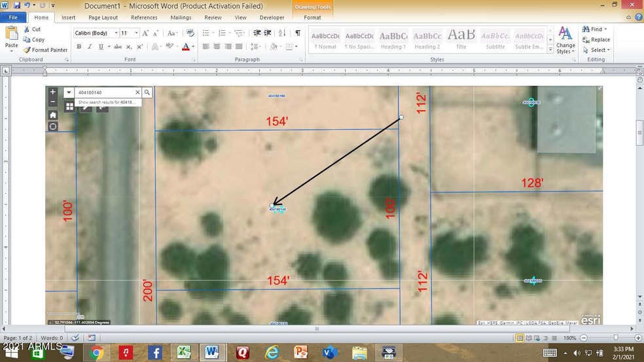644x362 pixels.
Task: Toggle Bold formatting
Action: tap(79, 46)
